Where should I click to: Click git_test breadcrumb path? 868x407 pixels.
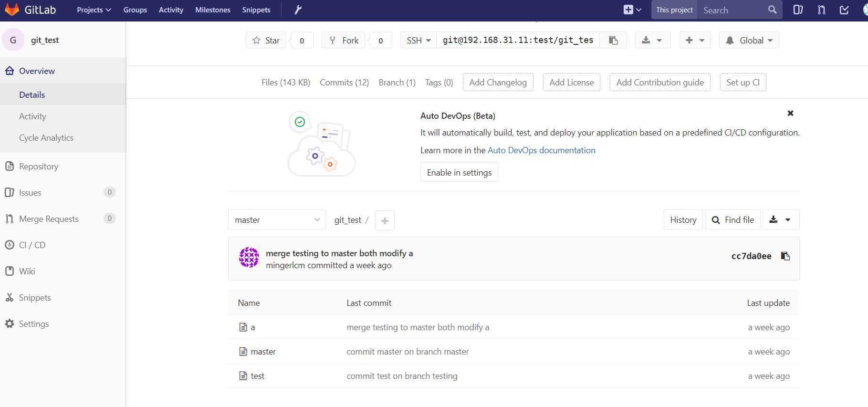(x=348, y=220)
